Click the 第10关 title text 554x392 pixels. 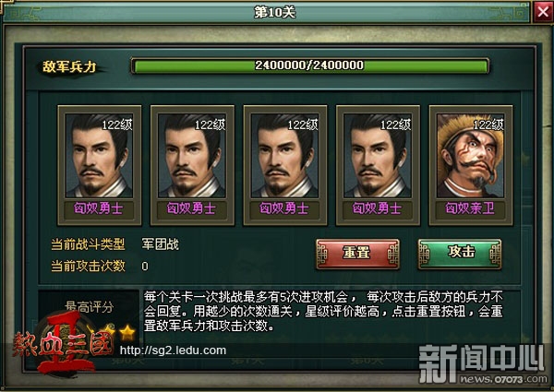coord(274,12)
